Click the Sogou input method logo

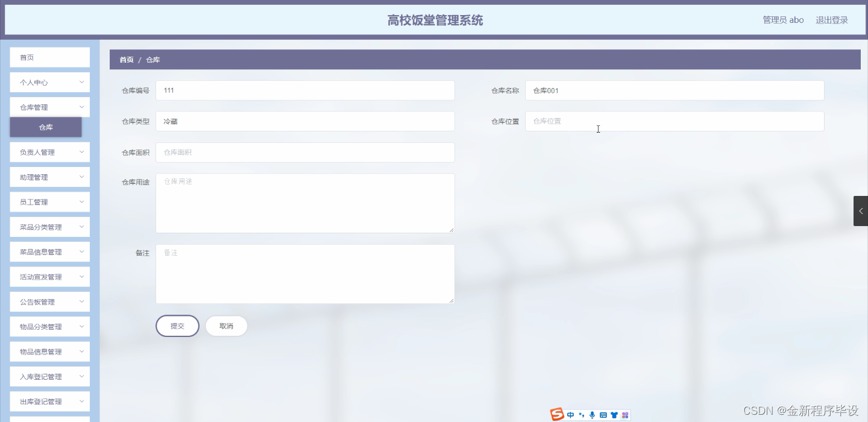558,414
